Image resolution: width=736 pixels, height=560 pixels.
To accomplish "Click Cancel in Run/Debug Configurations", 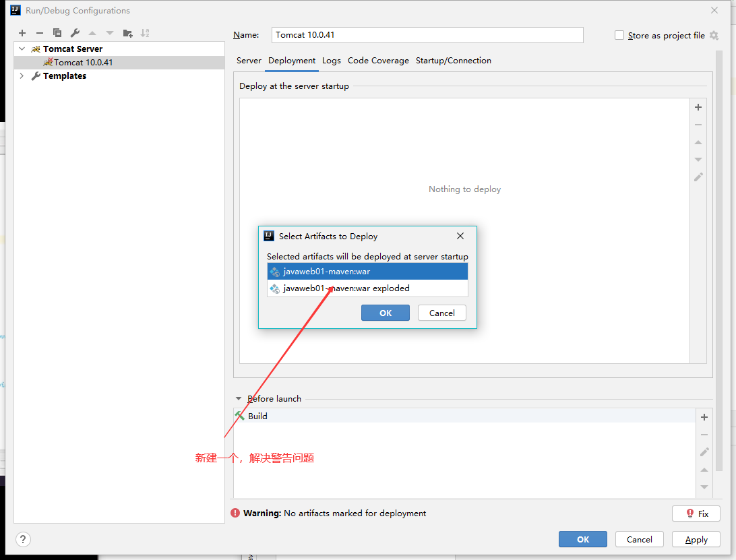I will click(640, 539).
